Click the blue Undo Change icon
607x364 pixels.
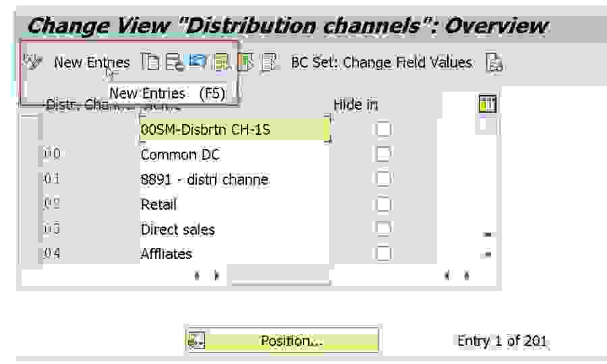click(x=198, y=63)
